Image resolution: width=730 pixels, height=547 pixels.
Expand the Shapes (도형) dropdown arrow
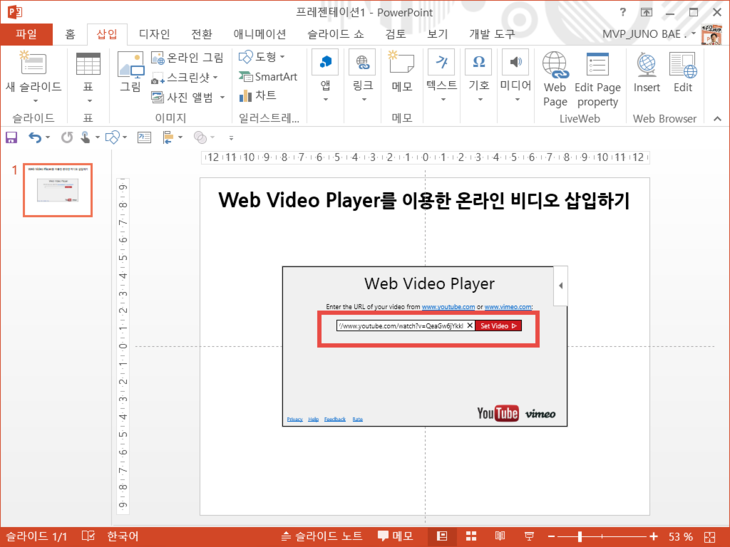[x=282, y=57]
